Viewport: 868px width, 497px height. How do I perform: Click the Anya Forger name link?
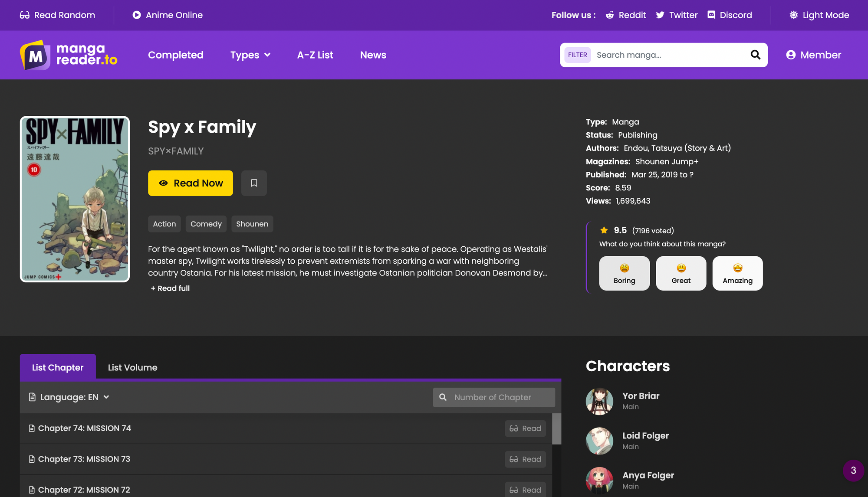pos(648,475)
